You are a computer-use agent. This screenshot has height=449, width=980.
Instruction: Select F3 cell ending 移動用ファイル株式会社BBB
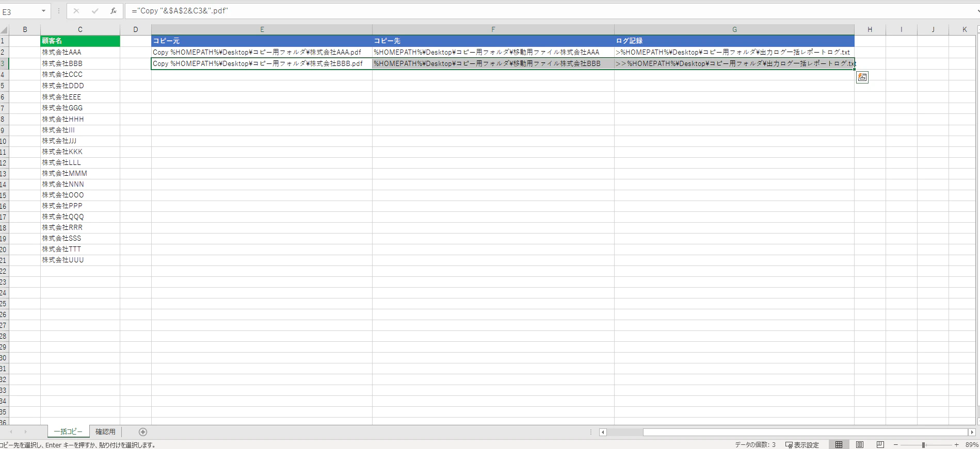[x=493, y=63]
